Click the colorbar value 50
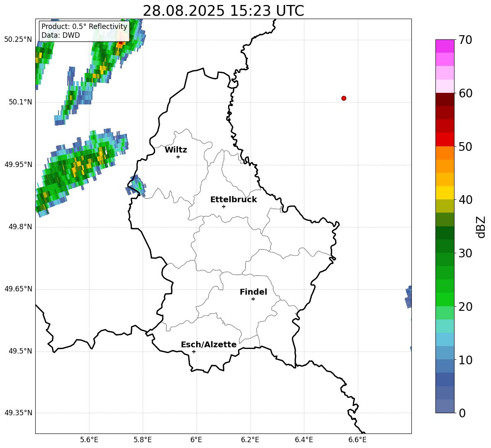This screenshot has height=448, width=491. click(465, 147)
